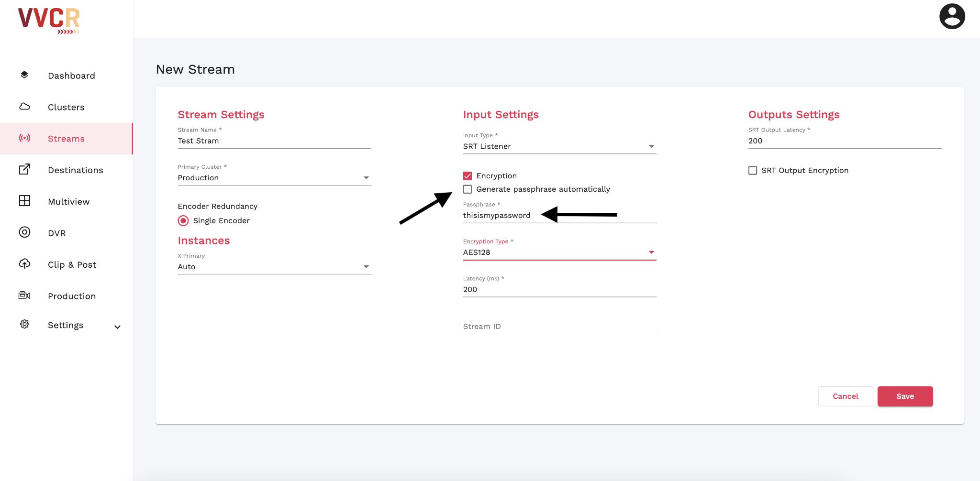This screenshot has width=980, height=481.
Task: Enable Generate passphrase automatically
Action: 468,189
